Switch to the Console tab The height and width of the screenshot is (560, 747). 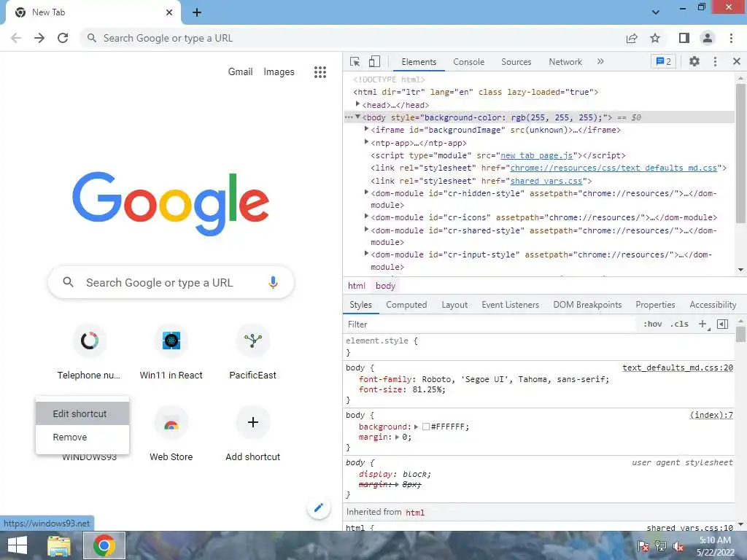(x=468, y=62)
